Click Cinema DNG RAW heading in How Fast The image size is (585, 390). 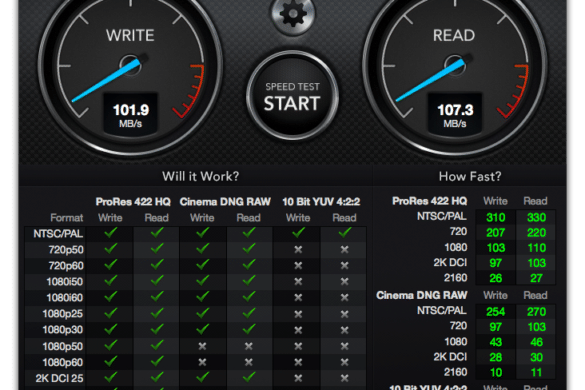[x=422, y=295]
